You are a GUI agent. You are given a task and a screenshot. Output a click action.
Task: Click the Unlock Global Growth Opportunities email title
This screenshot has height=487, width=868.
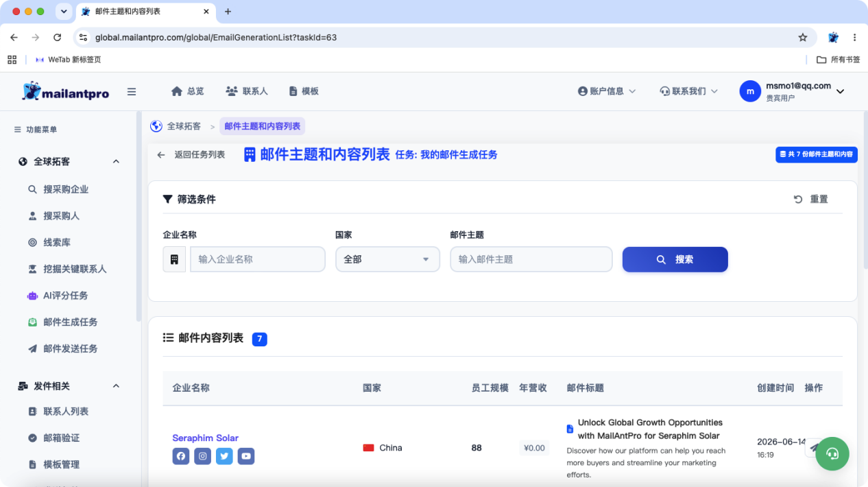650,429
